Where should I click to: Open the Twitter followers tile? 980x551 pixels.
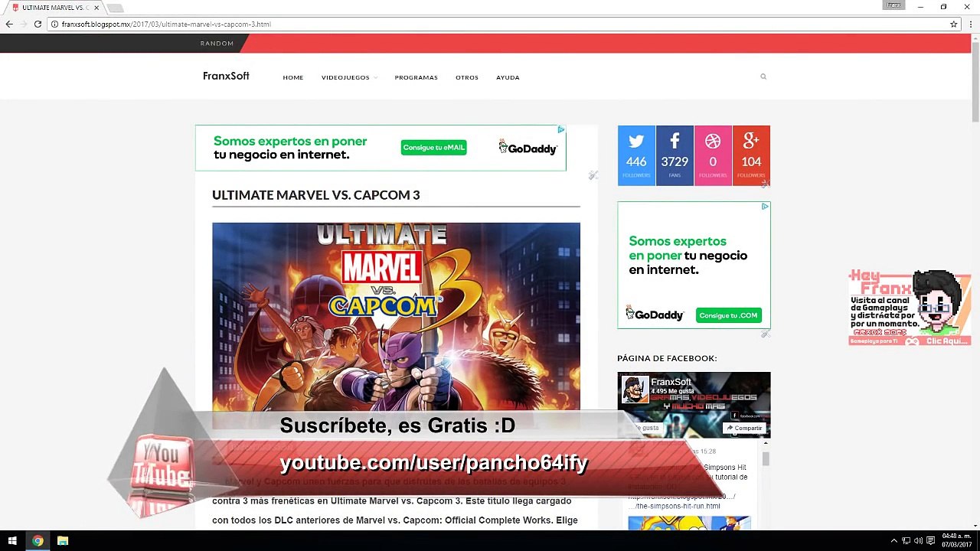(636, 155)
